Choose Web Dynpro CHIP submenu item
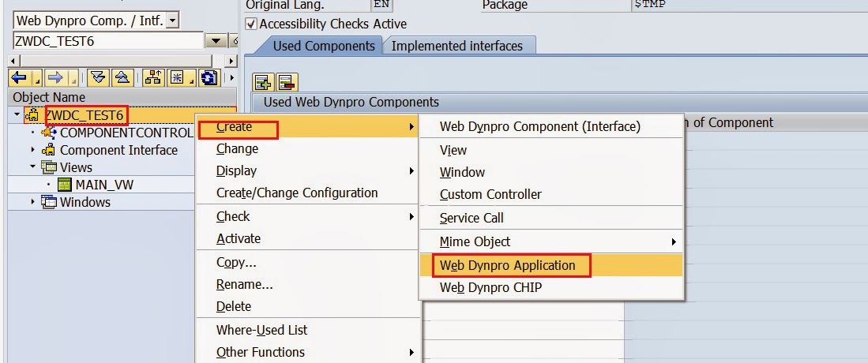 (x=550, y=288)
